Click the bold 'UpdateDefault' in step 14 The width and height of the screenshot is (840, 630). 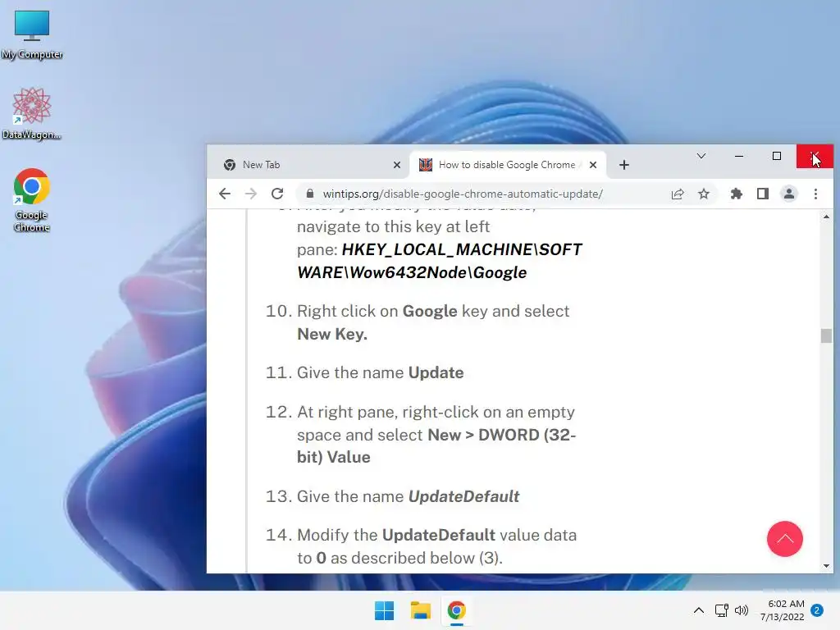coord(438,535)
